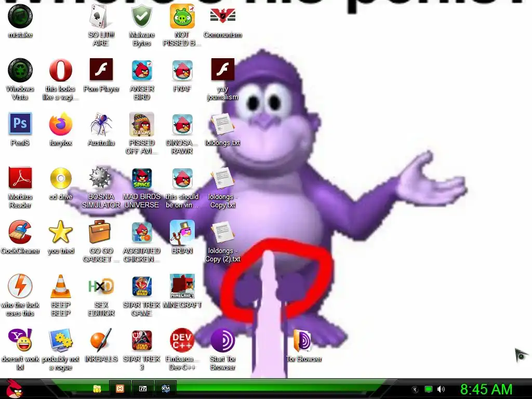Open the speaker volume tray icon
532x399 pixels.
click(x=441, y=390)
